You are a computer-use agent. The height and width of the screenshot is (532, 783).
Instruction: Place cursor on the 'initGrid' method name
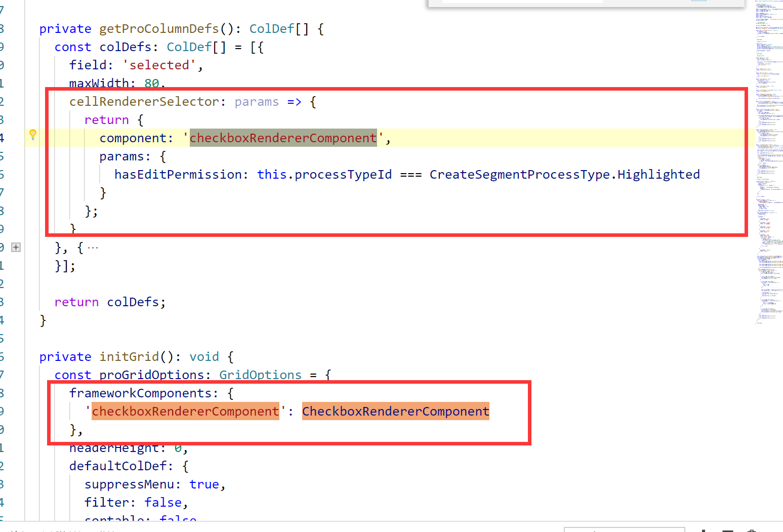click(129, 356)
